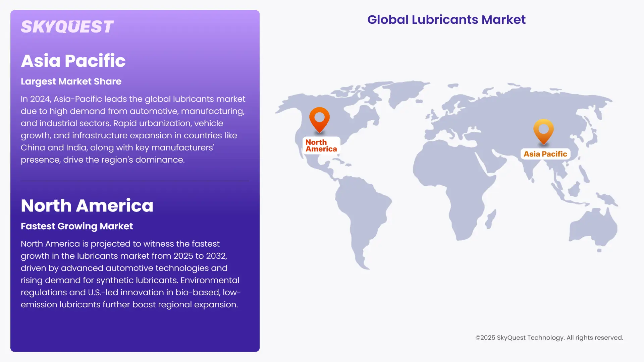Expand the North America description section
The width and height of the screenshot is (644, 362).
click(x=131, y=274)
